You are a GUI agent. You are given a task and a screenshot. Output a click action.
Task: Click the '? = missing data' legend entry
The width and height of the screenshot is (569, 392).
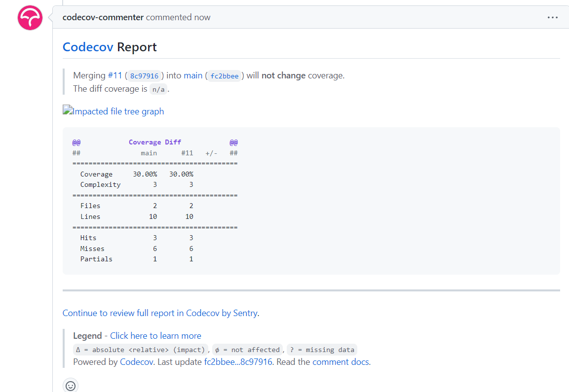[x=322, y=350]
